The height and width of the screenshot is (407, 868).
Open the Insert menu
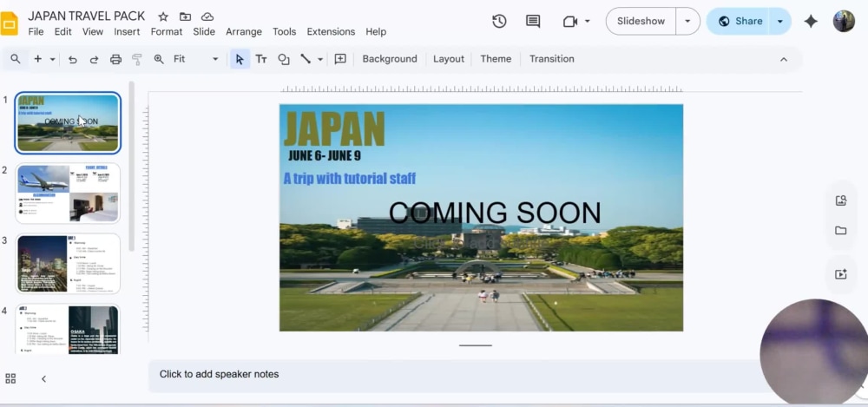pos(127,31)
